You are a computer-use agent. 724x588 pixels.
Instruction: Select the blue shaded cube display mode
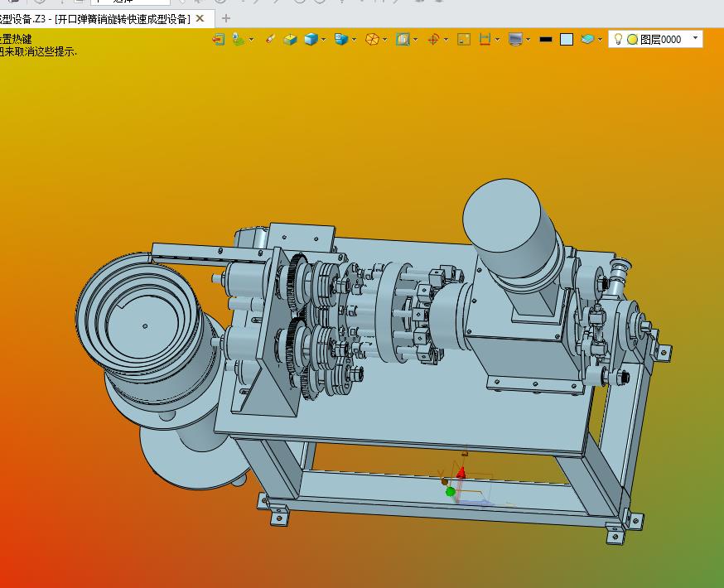click(311, 39)
